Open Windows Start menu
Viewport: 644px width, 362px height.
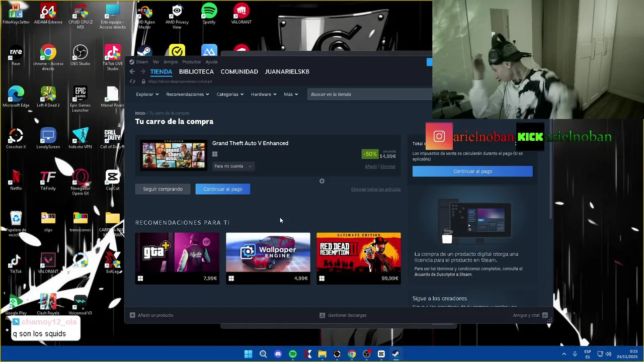pos(248,354)
